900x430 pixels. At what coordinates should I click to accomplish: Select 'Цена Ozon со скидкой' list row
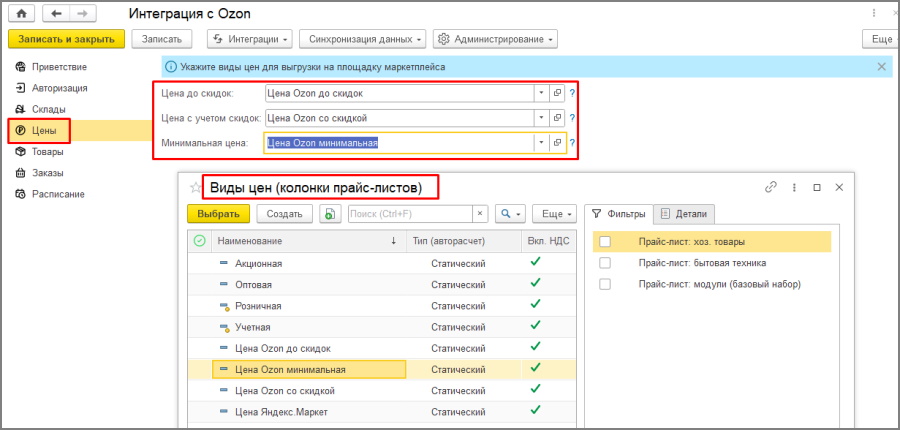pyautogui.click(x=382, y=391)
